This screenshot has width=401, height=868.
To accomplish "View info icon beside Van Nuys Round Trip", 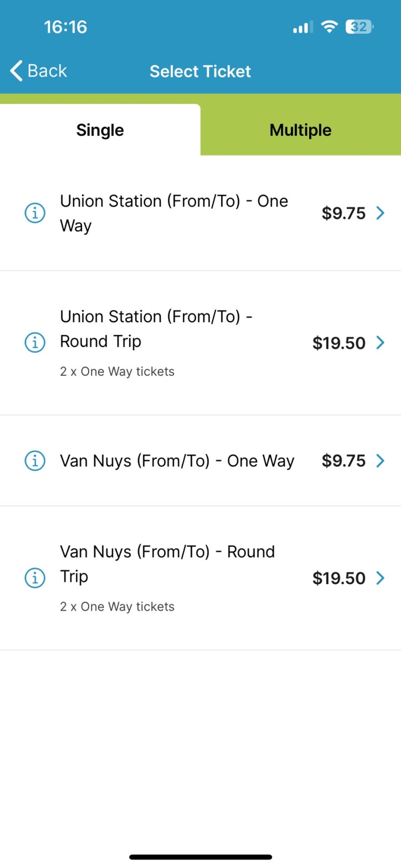I will 35,577.
